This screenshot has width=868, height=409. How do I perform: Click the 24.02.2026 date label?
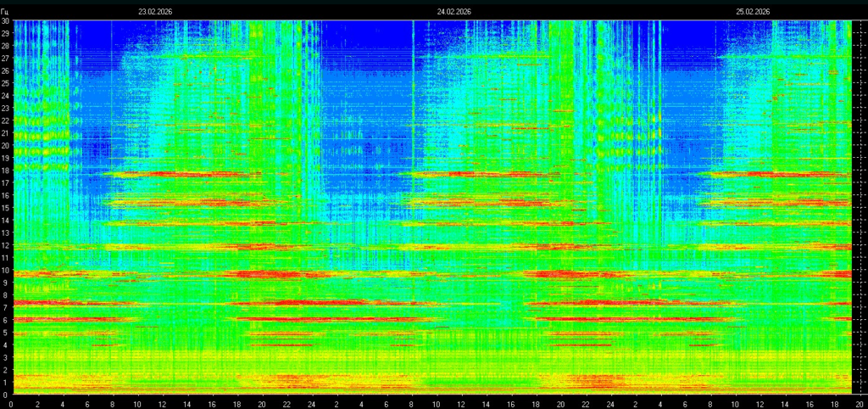pos(453,12)
